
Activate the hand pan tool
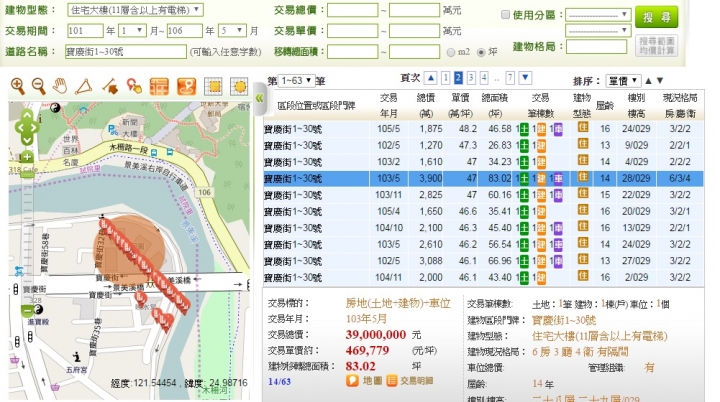click(x=60, y=86)
